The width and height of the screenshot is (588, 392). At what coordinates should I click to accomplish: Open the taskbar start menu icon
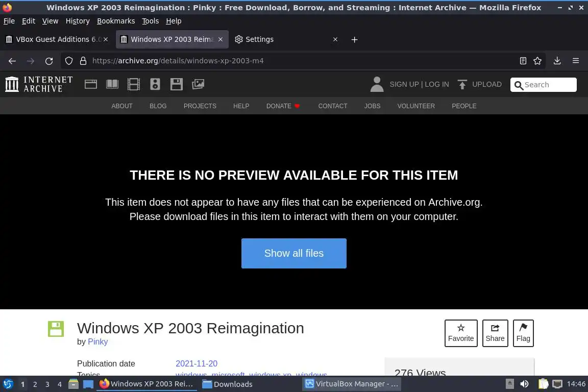click(x=8, y=384)
